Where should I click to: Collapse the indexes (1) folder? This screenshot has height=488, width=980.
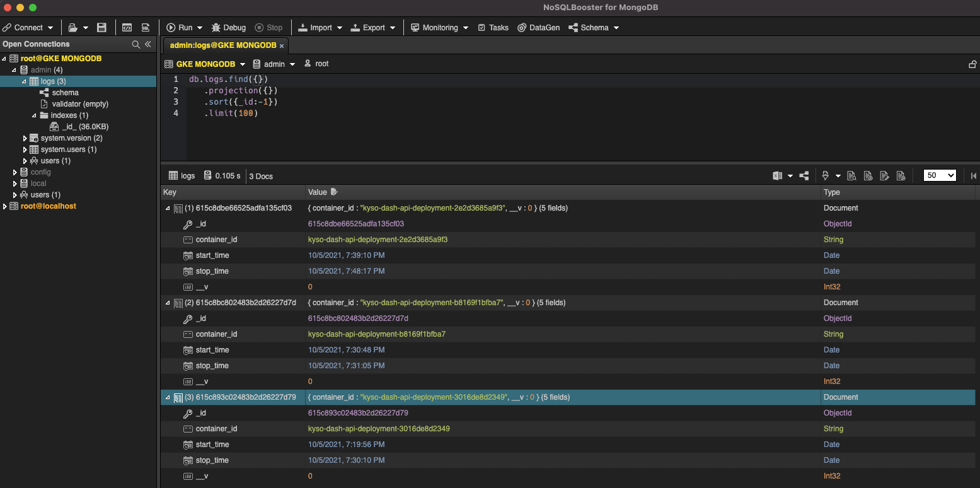pyautogui.click(x=34, y=115)
